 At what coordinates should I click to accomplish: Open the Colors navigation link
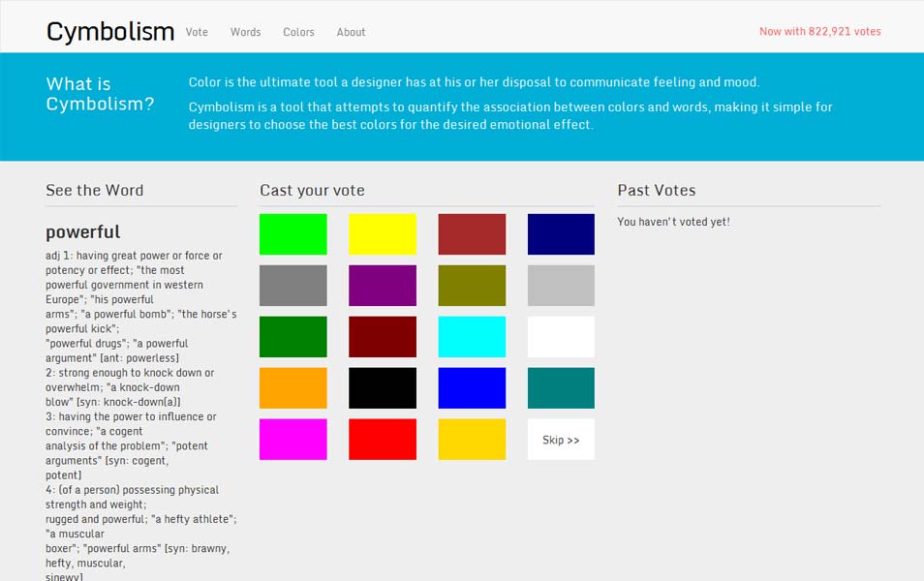point(298,32)
